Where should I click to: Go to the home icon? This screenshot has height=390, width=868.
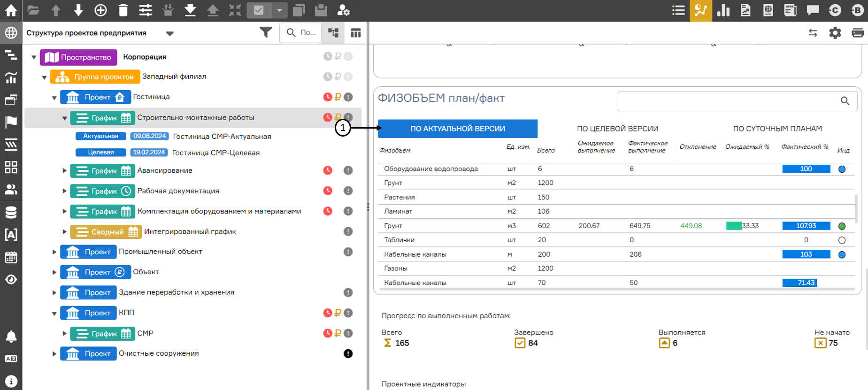[x=11, y=10]
